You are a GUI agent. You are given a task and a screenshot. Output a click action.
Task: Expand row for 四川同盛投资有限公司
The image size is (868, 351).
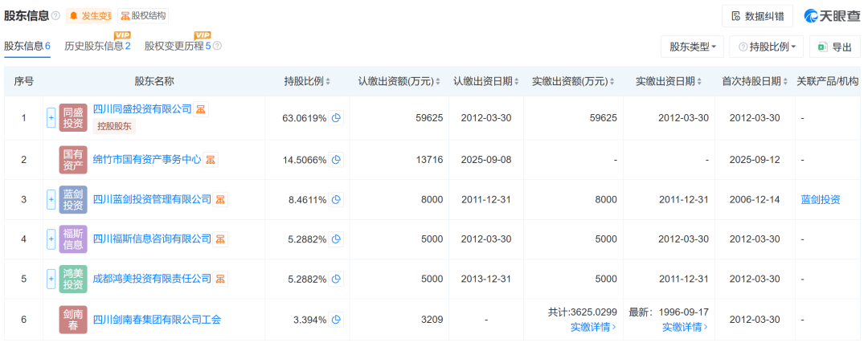pos(51,118)
